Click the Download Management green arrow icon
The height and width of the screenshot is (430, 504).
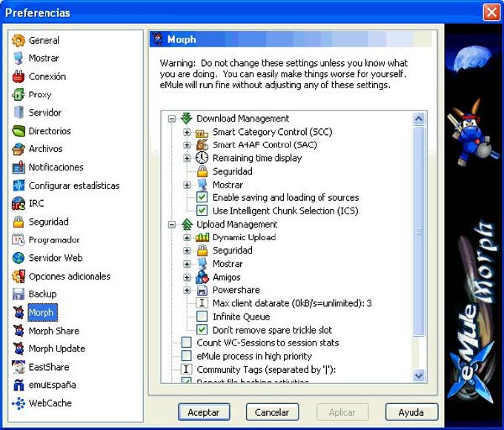[x=187, y=119]
